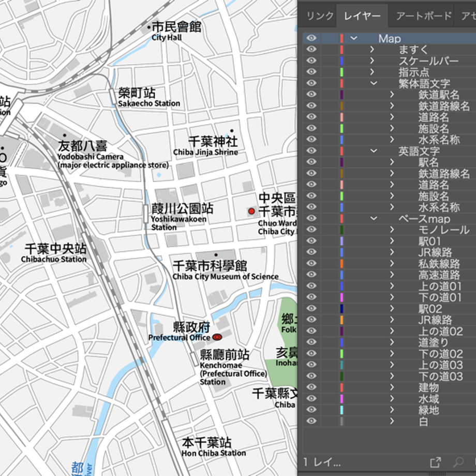Hide the 駅01 layer
476x476 pixels.
click(x=311, y=241)
